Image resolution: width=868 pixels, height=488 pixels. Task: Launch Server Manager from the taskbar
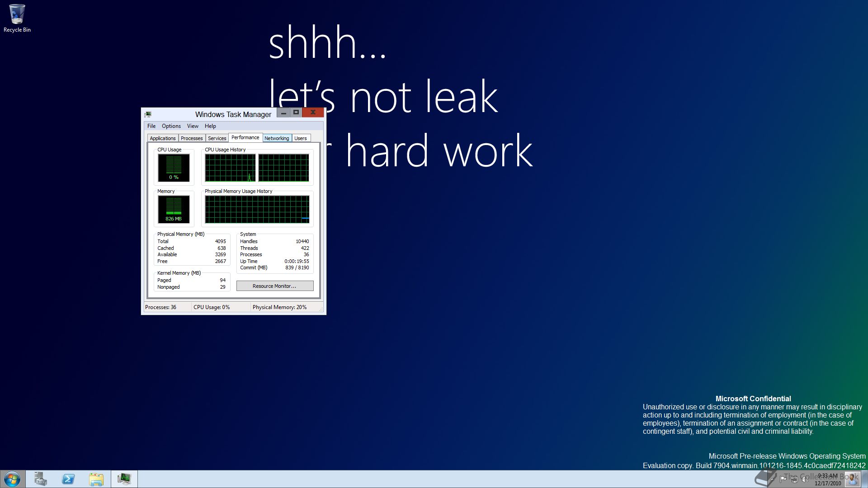[x=40, y=479]
